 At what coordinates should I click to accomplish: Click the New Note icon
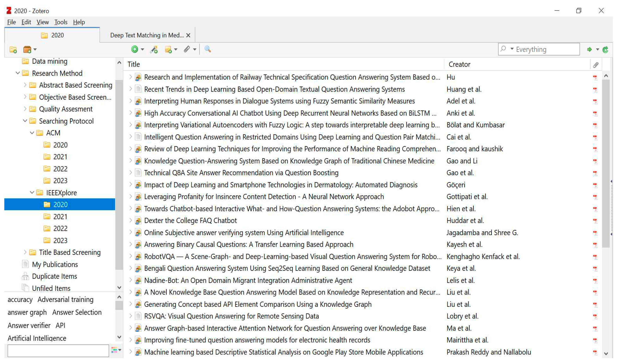[168, 50]
